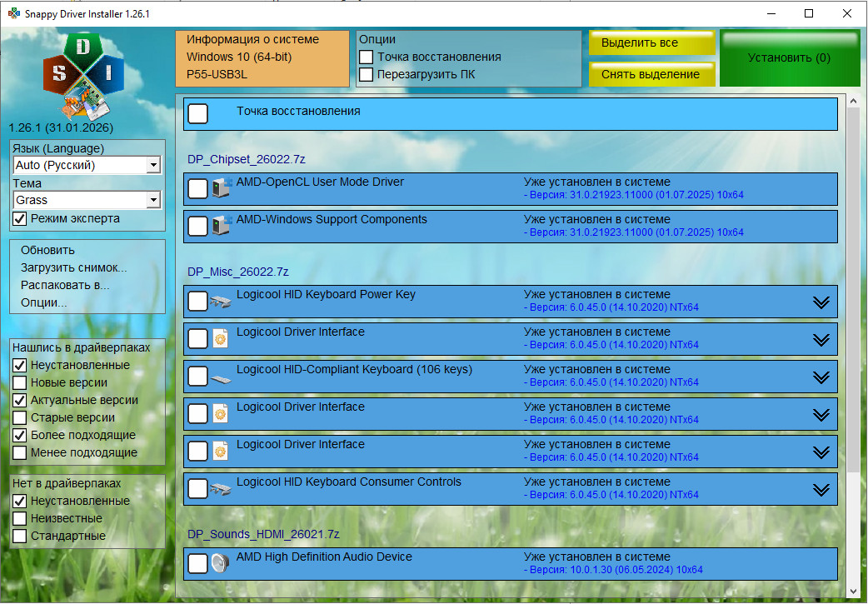This screenshot has width=868, height=604.
Task: Click the AMD-OpenCL User Mode Driver device icon
Action: 221,189
